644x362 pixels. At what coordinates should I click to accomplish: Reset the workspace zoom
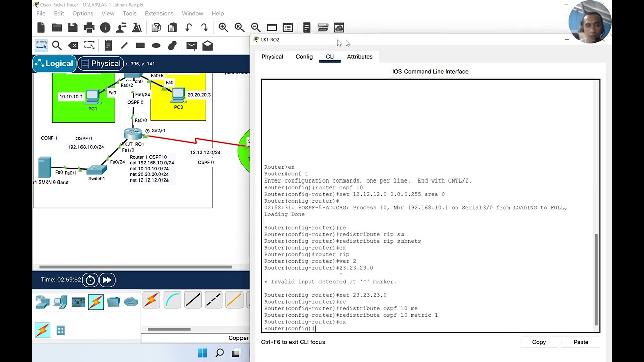[239, 28]
